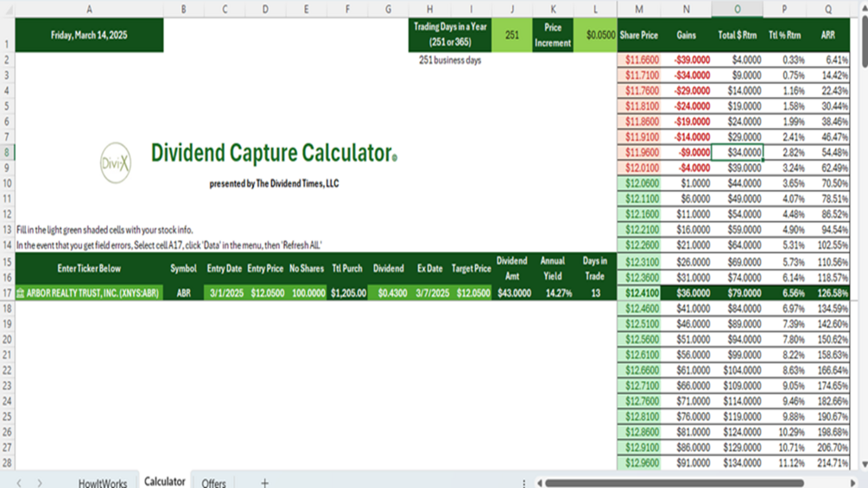Click the Friday, March 14, 2025 date cell

coord(89,35)
